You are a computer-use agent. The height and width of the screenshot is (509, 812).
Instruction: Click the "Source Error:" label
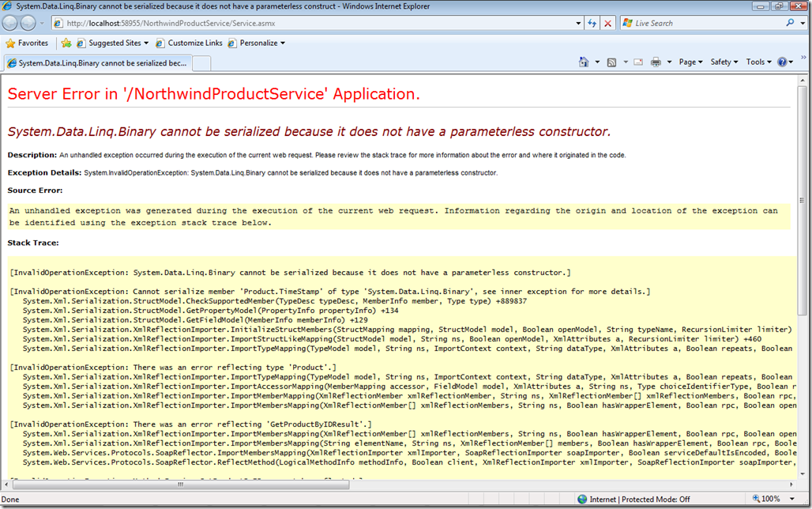coord(35,190)
